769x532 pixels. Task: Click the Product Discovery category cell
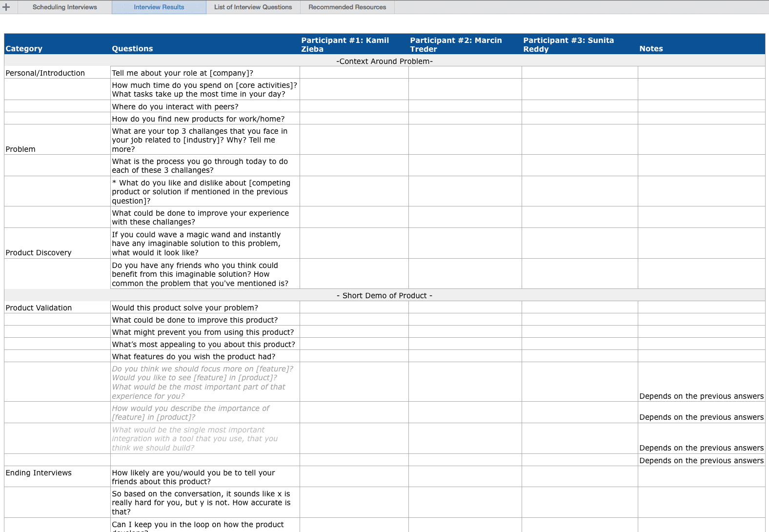[58, 243]
